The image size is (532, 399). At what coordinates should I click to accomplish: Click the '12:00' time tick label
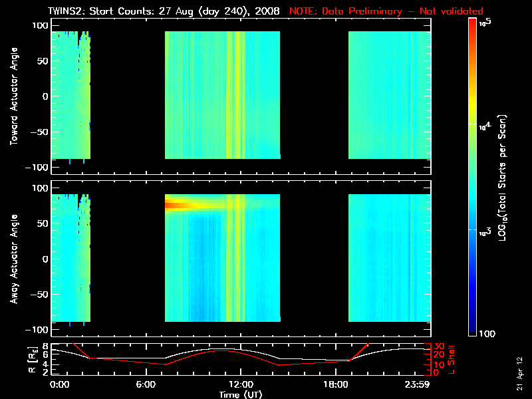241,385
